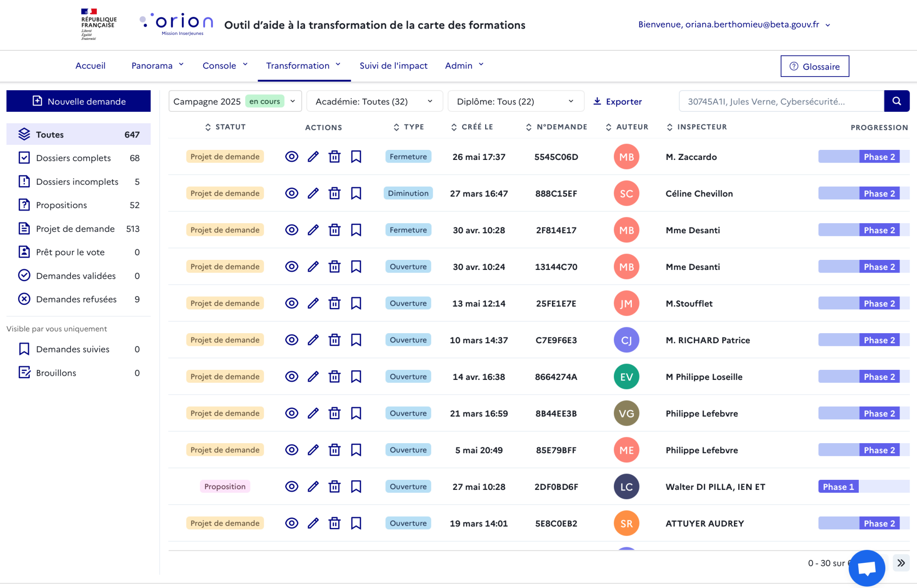View request 888C15EF with eye icon

[x=292, y=193]
